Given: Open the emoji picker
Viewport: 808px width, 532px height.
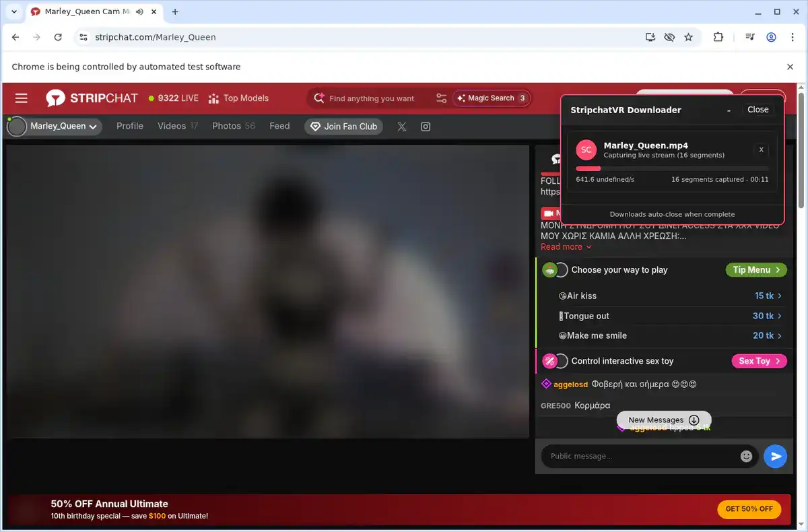Looking at the screenshot, I should (746, 456).
